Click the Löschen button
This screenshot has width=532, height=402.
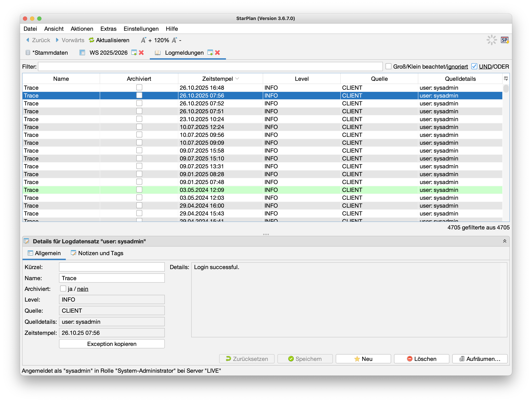[421, 359]
